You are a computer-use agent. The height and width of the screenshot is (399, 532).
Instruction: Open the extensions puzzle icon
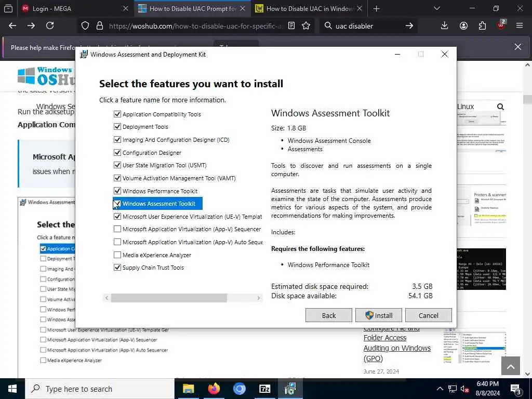coord(482,26)
